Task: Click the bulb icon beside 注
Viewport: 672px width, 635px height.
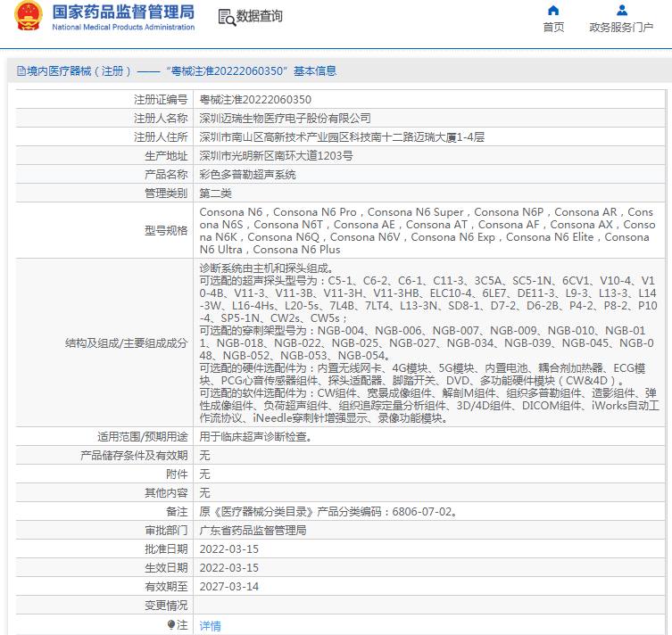Action: pos(171,624)
